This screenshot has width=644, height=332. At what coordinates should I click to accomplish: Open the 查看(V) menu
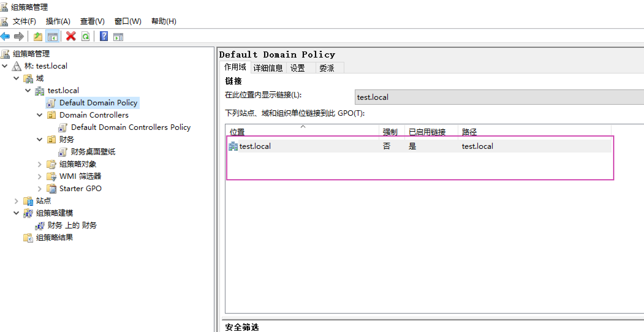point(92,21)
